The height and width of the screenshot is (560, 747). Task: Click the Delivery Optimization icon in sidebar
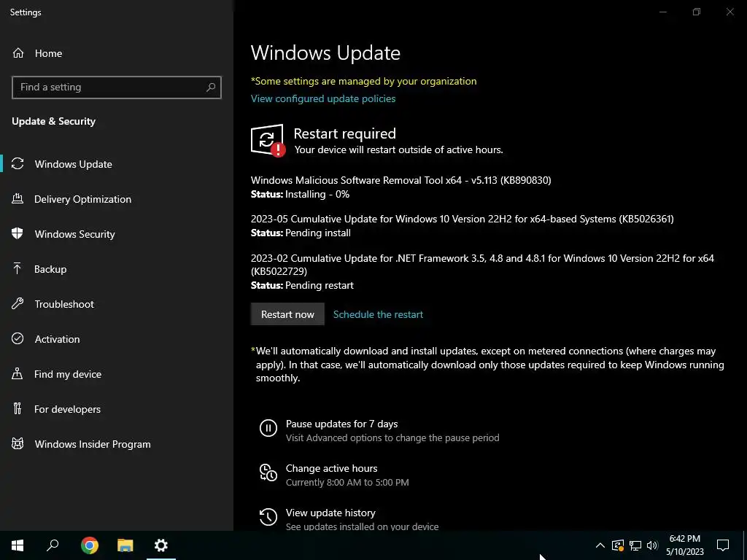click(x=18, y=199)
